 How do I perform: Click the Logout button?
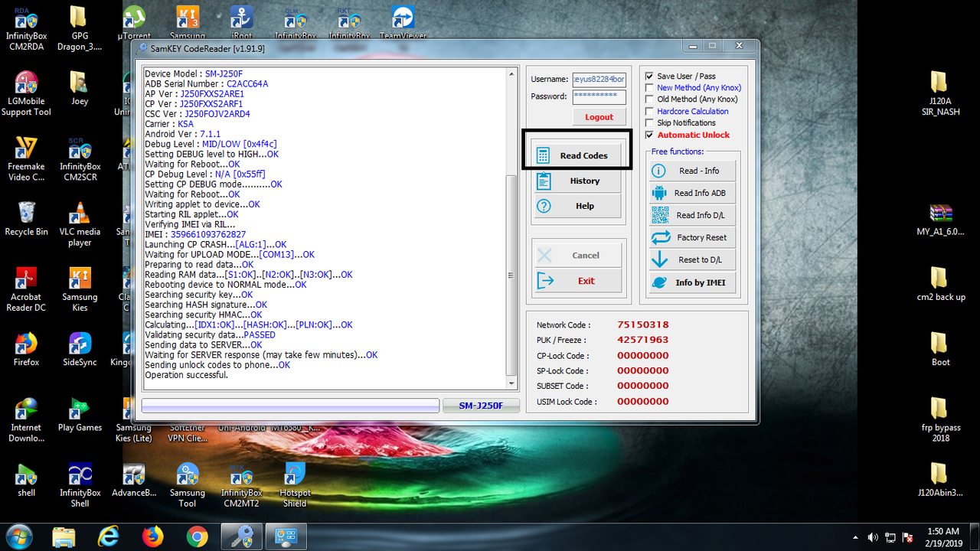pos(599,117)
